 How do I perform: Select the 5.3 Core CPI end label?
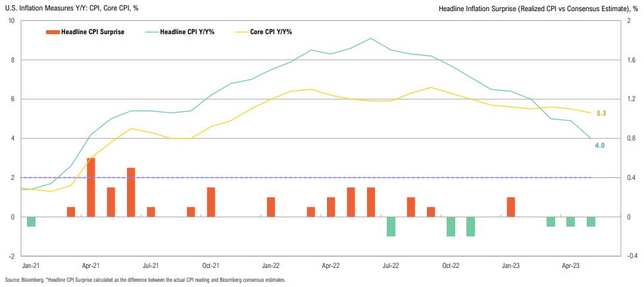[x=601, y=114]
